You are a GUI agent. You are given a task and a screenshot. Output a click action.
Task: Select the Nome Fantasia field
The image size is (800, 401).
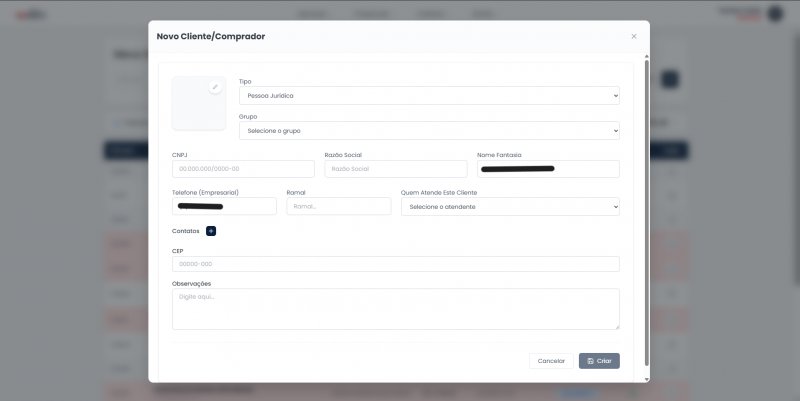tap(548, 169)
